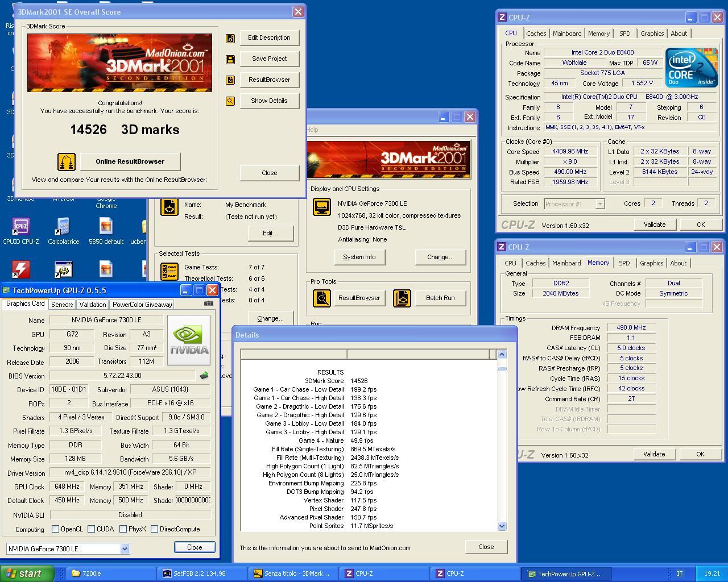Viewport: 728px width, 582px height.
Task: Click the Edit... button for benchmark name
Action: point(270,234)
